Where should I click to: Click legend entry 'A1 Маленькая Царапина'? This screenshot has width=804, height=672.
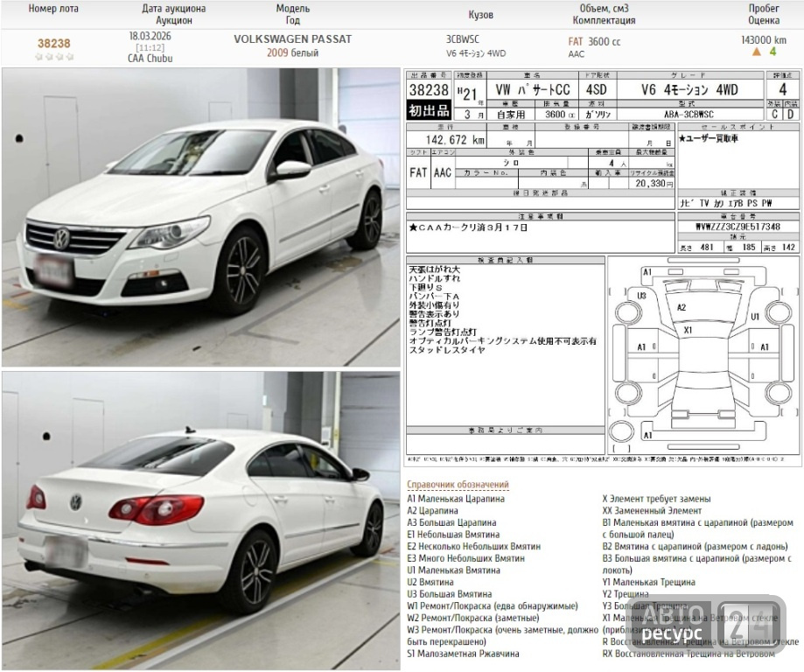[x=456, y=499]
